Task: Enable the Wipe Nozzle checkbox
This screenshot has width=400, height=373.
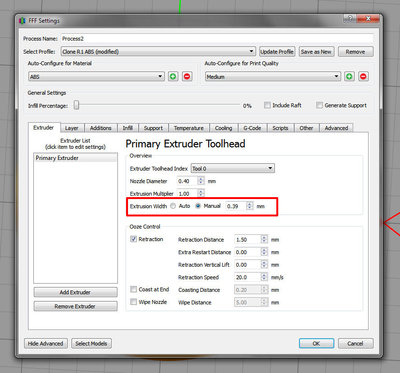Action: 133,302
